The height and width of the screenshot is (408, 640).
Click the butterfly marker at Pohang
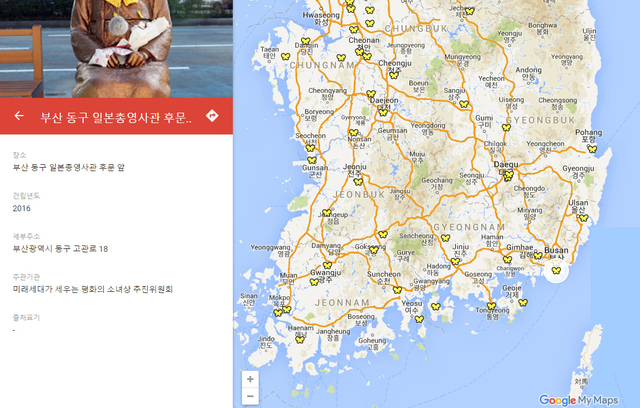(592, 149)
